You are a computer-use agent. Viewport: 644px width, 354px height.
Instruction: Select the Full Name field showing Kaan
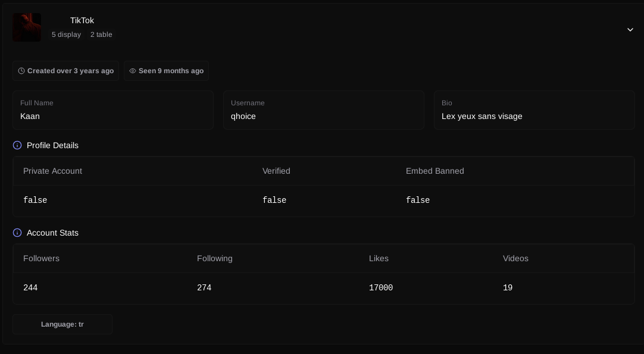point(113,110)
